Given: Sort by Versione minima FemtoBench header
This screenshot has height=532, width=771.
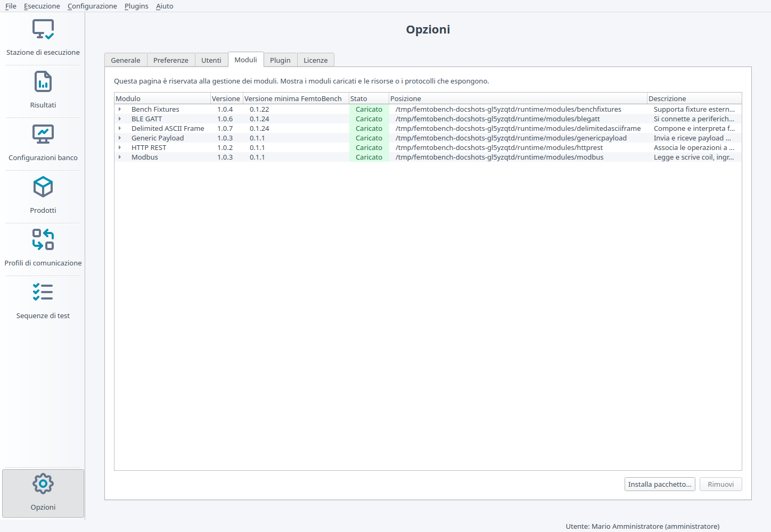Looking at the screenshot, I should click(x=296, y=98).
